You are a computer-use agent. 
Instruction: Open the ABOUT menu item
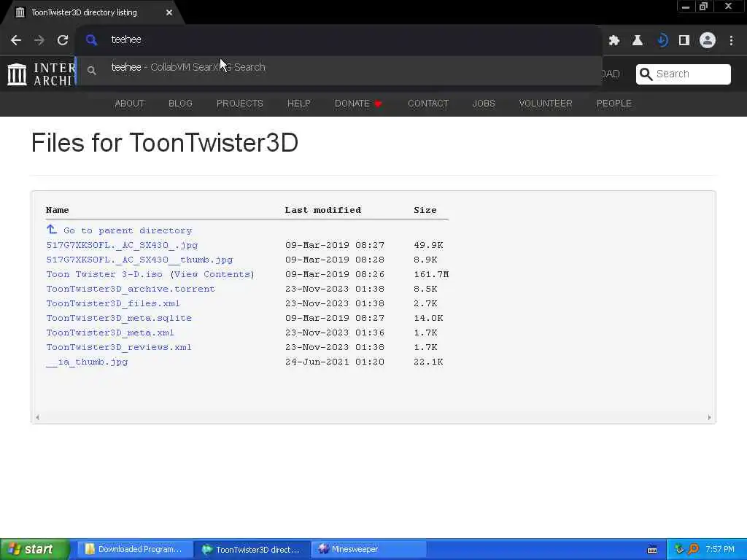[130, 104]
